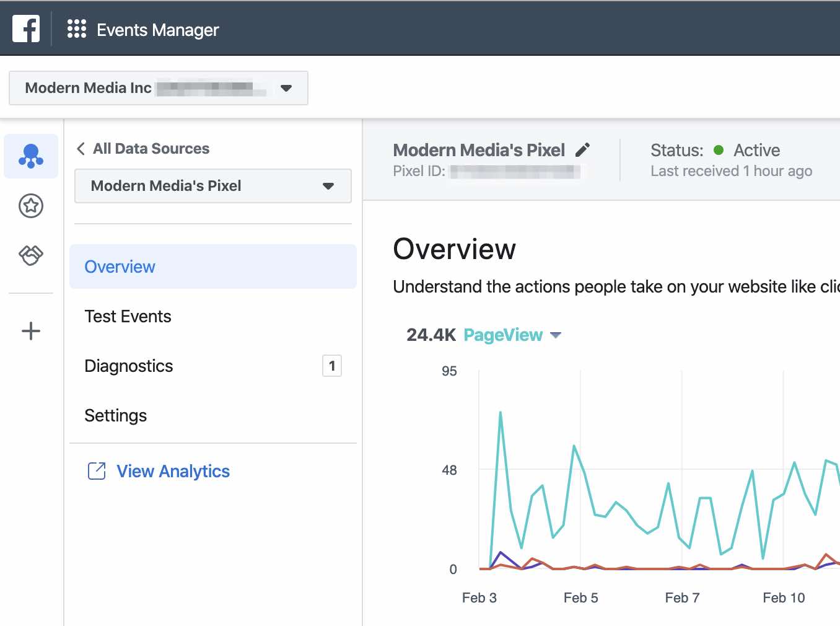Open the nine-dot apps grid menu
This screenshot has height=626, width=840.
77,29
